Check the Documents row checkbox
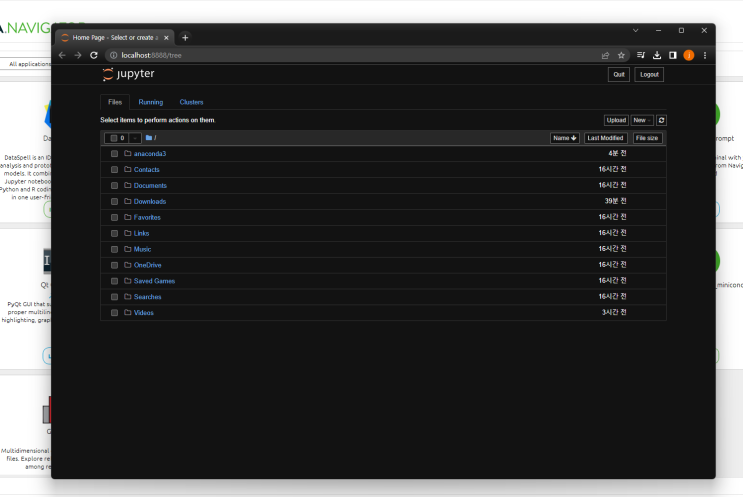This screenshot has width=743, height=497. pos(114,186)
